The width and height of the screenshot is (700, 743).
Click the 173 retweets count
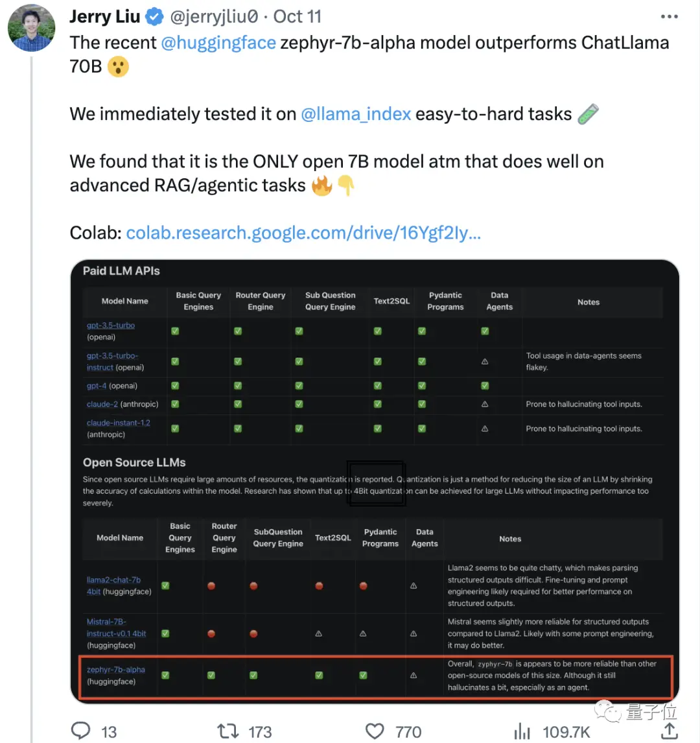click(x=260, y=732)
